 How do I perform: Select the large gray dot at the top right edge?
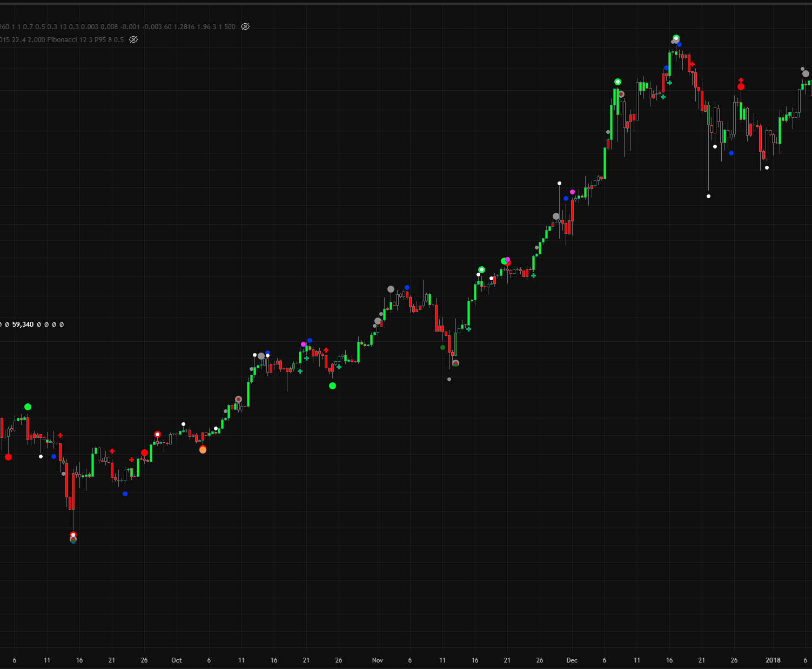[806, 73]
